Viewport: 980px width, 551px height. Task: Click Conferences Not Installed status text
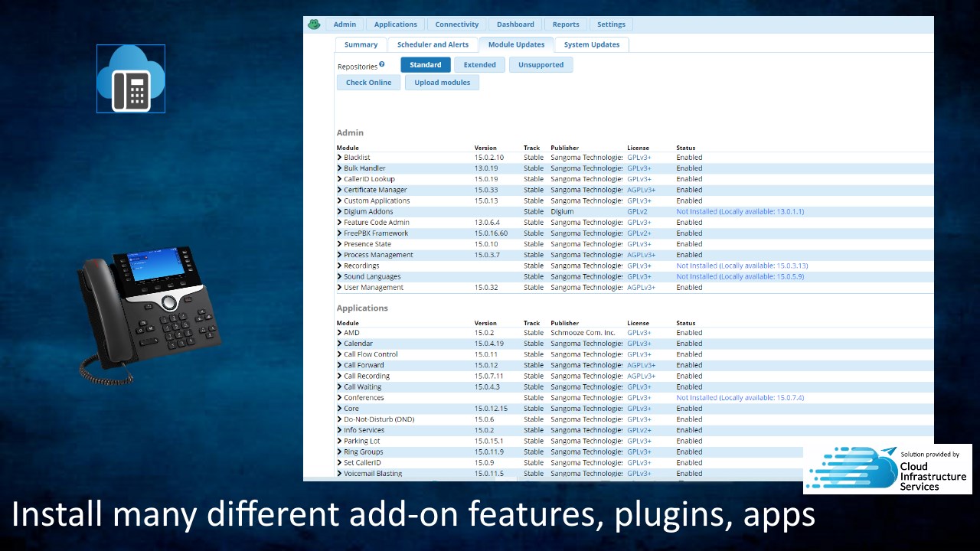(740, 398)
